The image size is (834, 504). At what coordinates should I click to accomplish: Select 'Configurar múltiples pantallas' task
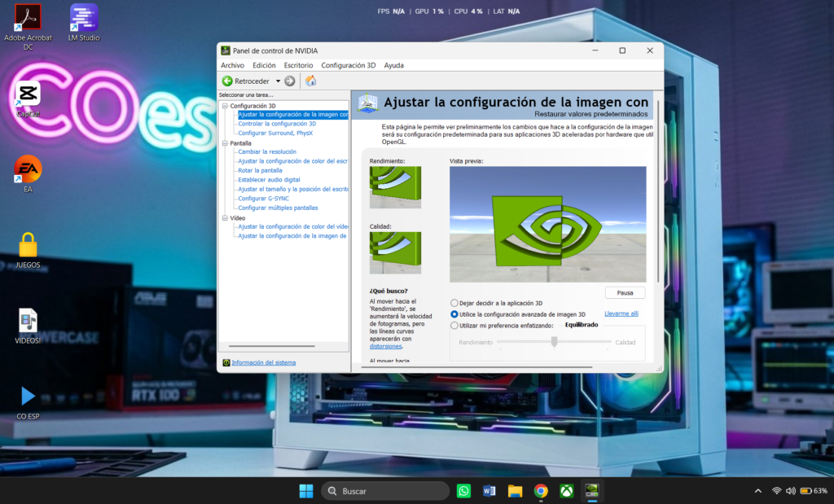pyautogui.click(x=278, y=208)
